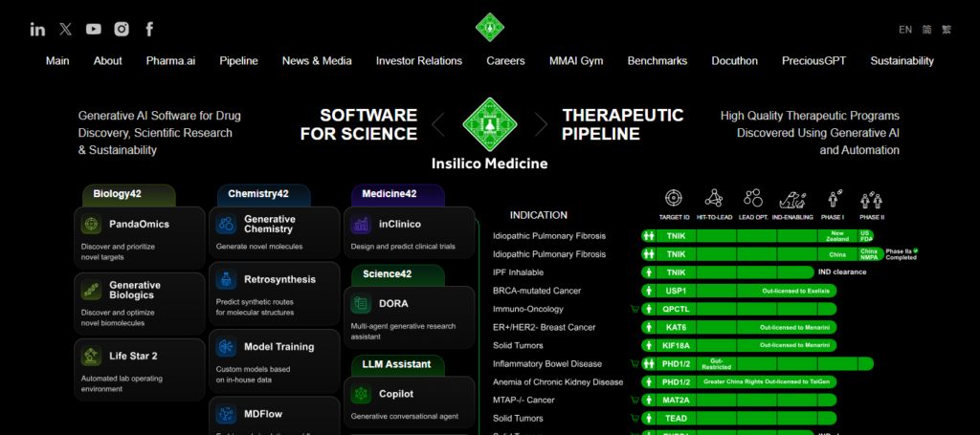
Task: Open MMAI Gym navigation link
Action: [x=576, y=61]
